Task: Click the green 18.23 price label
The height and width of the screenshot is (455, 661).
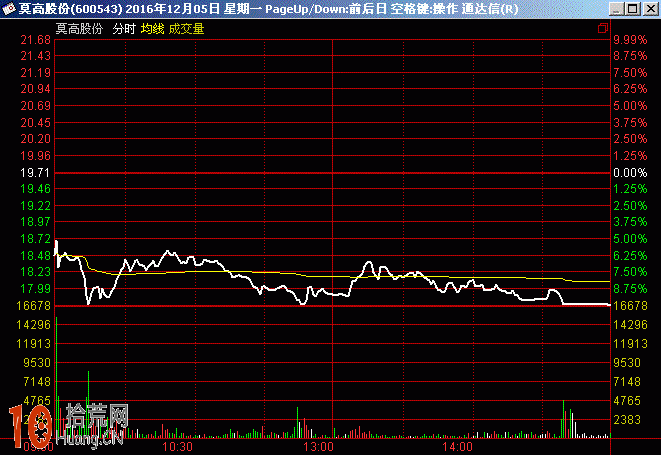Action: tap(35, 271)
